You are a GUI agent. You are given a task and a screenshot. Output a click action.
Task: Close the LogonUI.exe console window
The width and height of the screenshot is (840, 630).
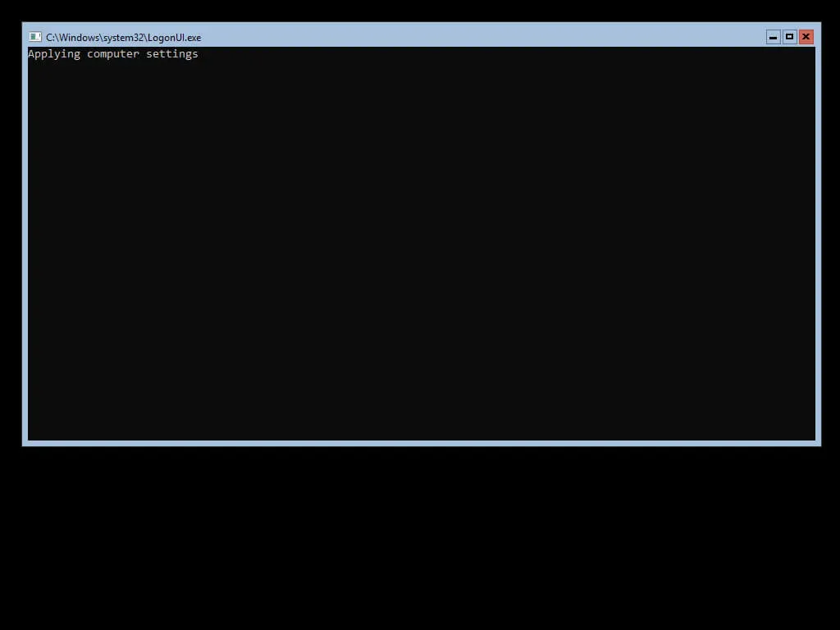click(x=806, y=37)
